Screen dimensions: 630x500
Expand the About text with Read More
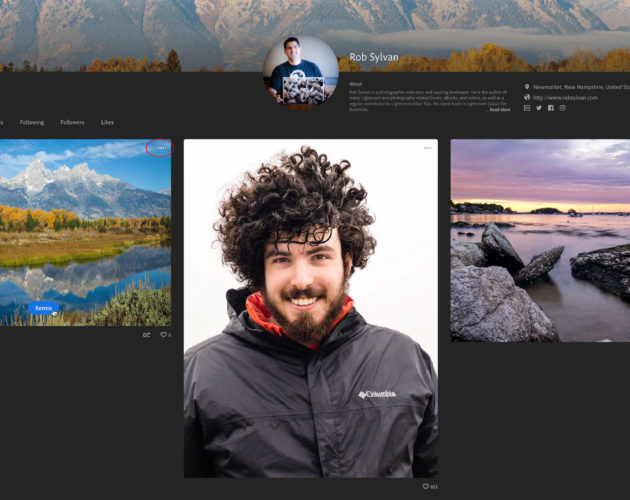coord(499,109)
